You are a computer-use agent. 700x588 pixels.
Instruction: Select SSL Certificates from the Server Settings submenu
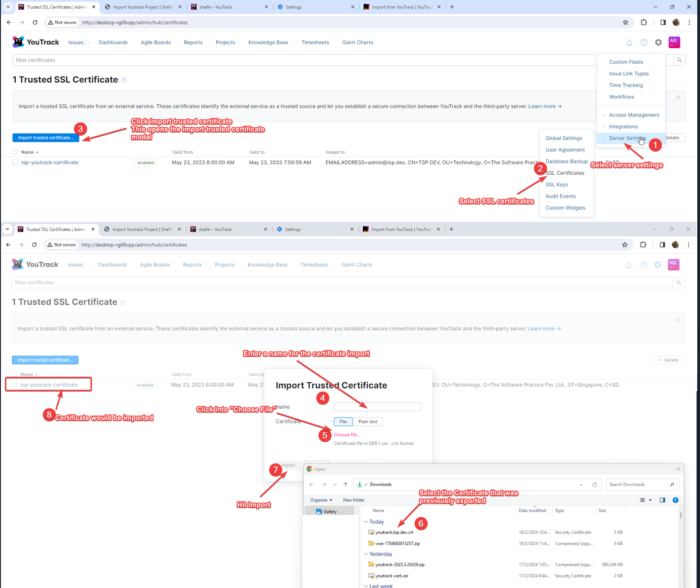[x=564, y=173]
